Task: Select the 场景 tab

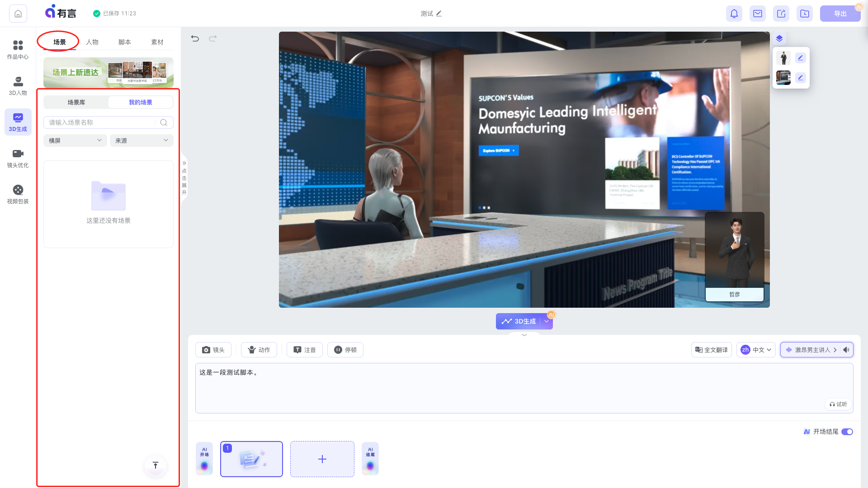Action: [x=60, y=42]
